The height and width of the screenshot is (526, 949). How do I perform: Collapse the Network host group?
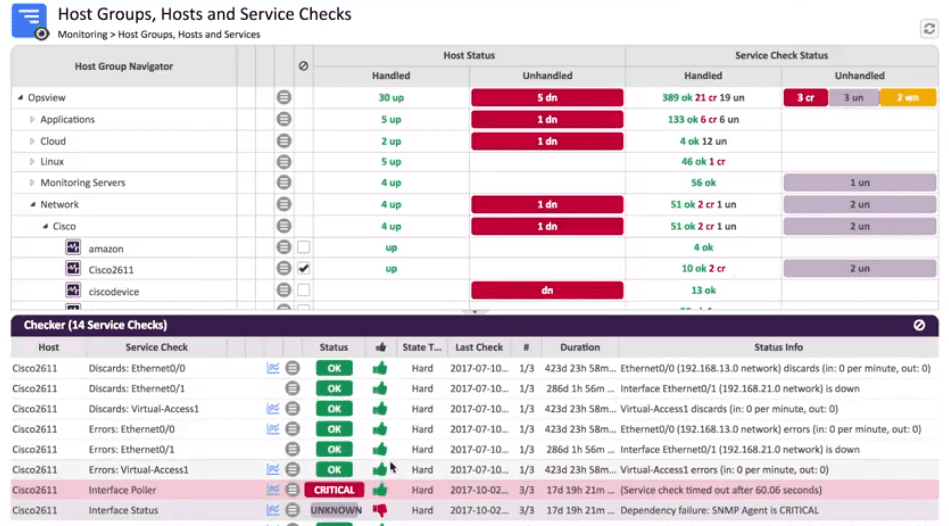(33, 204)
